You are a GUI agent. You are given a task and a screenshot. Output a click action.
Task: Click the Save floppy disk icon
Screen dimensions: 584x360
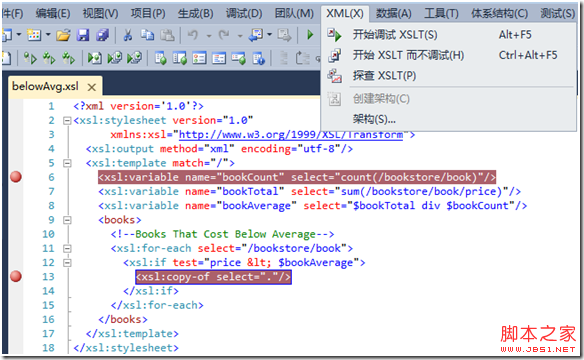click(x=83, y=35)
